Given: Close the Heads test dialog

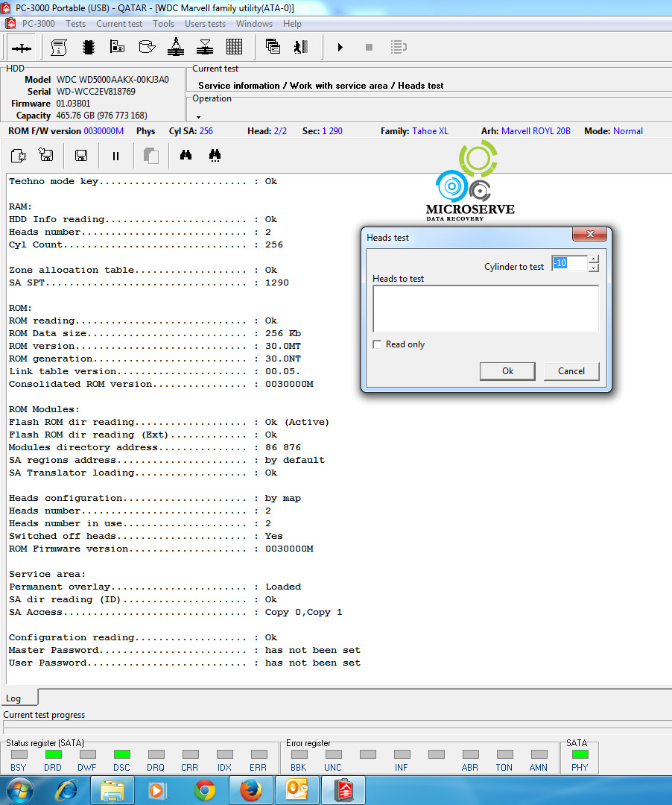Looking at the screenshot, I should (590, 234).
